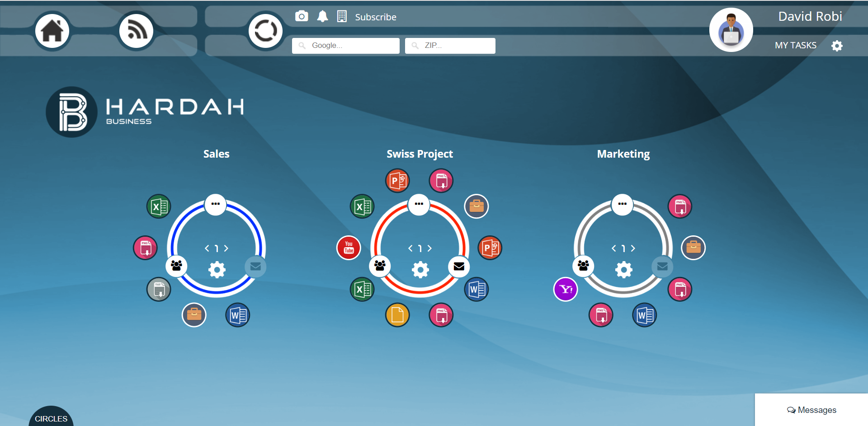The image size is (868, 426).
Task: Open the Sales circle title
Action: coord(216,154)
